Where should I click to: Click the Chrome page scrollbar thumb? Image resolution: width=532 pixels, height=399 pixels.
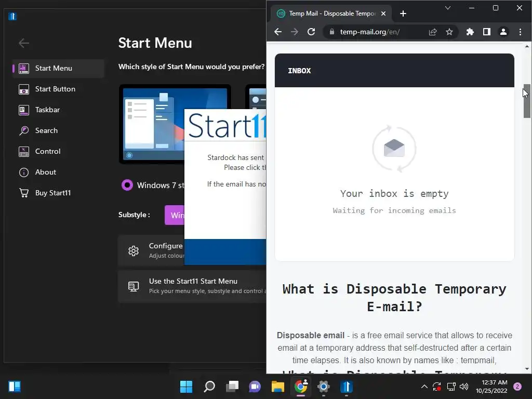tap(527, 101)
